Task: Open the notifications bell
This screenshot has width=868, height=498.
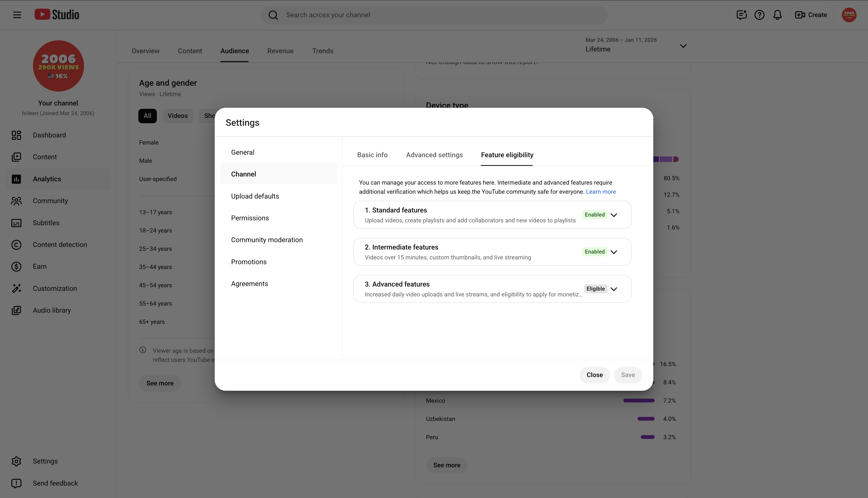Action: [778, 15]
